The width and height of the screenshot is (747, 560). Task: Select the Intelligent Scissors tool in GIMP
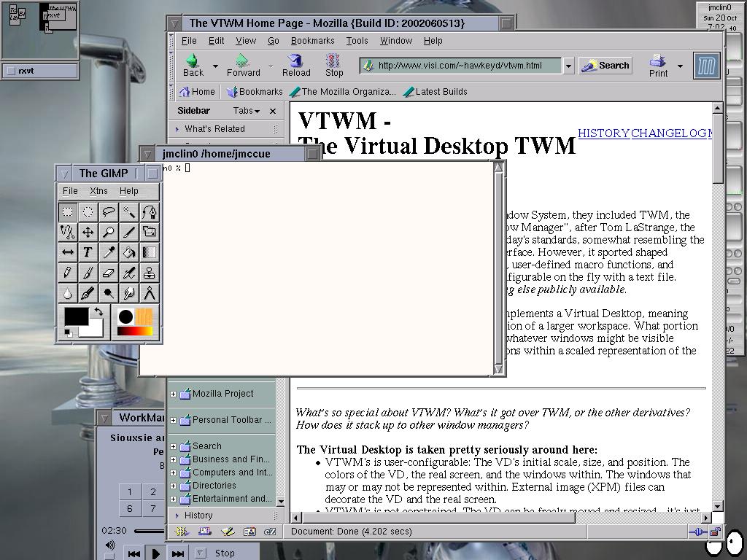[x=68, y=232]
